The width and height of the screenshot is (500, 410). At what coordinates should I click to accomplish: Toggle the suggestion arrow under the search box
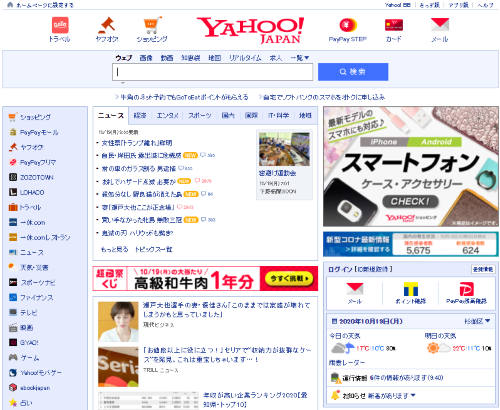(123, 82)
